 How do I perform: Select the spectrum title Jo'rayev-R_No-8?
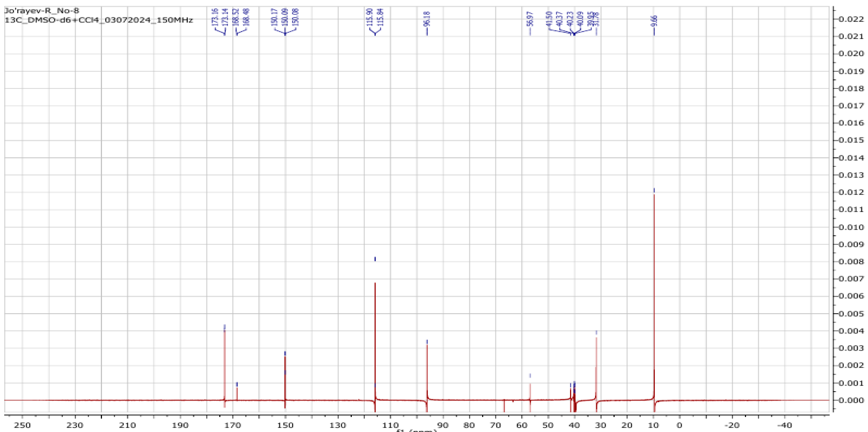click(x=42, y=11)
